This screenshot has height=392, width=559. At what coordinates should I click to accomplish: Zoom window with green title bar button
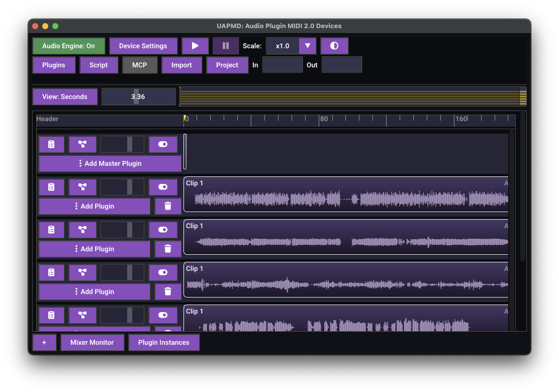pyautogui.click(x=55, y=26)
